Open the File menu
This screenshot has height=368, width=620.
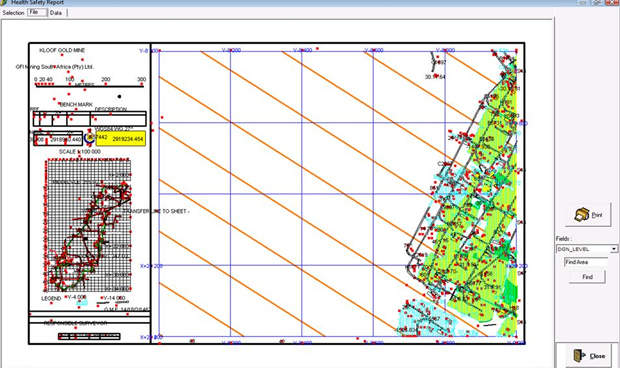tap(37, 12)
